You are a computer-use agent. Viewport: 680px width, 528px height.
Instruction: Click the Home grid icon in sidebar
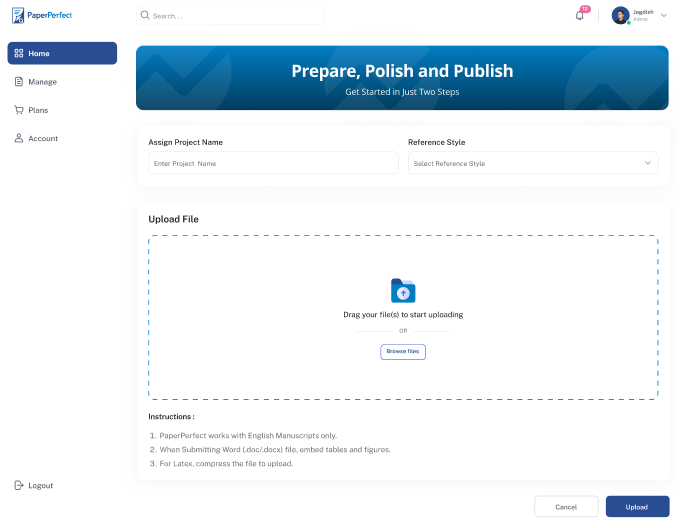click(19, 53)
